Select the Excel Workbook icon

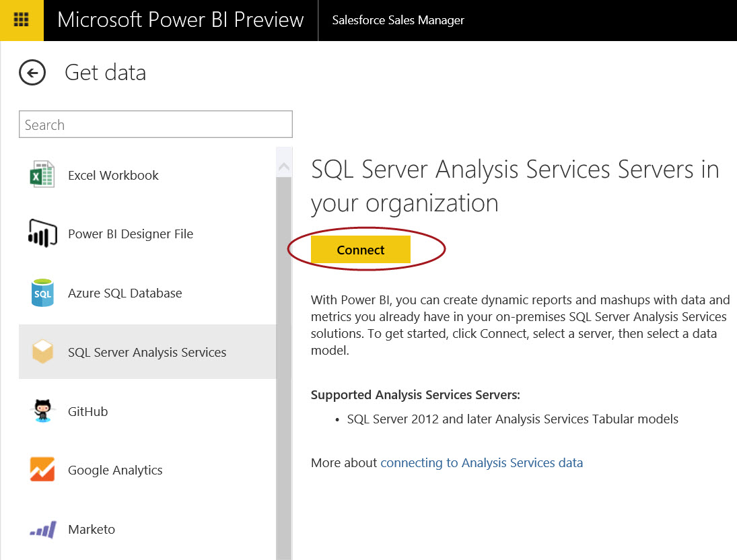[x=42, y=174]
